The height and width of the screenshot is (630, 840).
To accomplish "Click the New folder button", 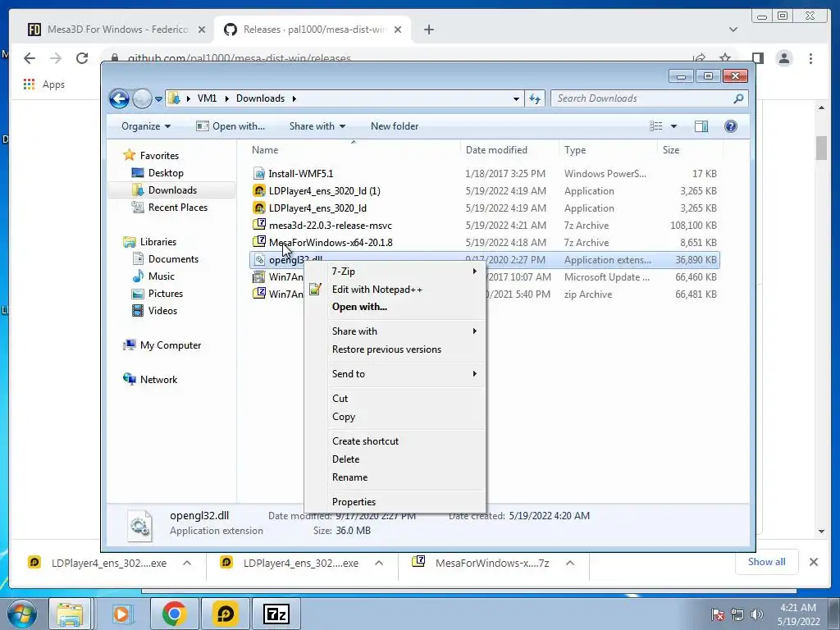I will 395,126.
